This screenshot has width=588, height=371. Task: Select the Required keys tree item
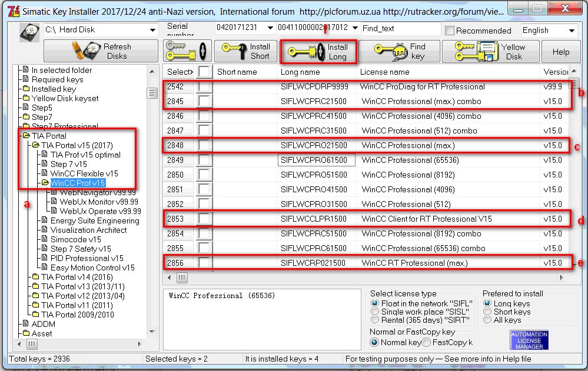pos(57,79)
